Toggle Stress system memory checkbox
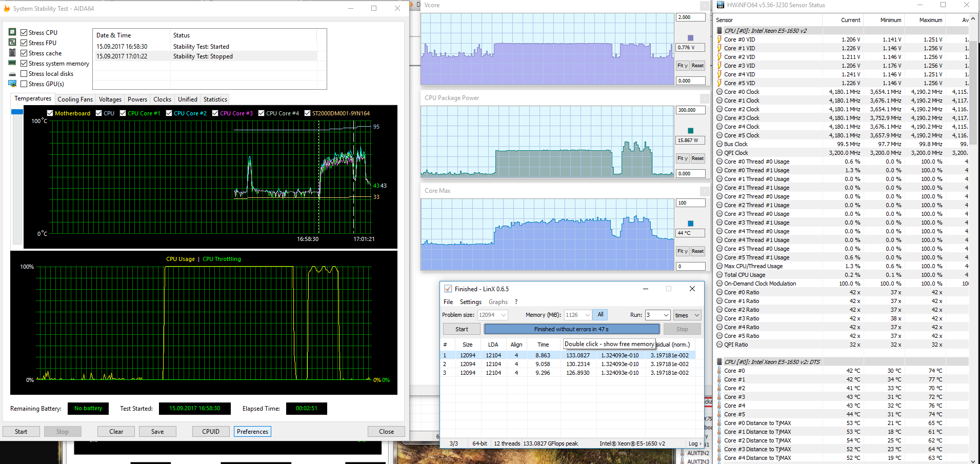 point(24,64)
